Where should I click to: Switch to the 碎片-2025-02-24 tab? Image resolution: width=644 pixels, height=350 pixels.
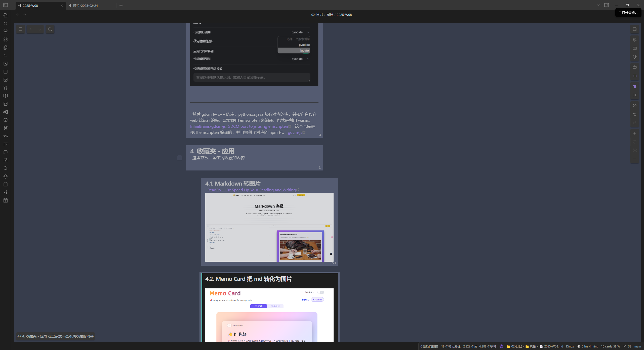click(85, 6)
